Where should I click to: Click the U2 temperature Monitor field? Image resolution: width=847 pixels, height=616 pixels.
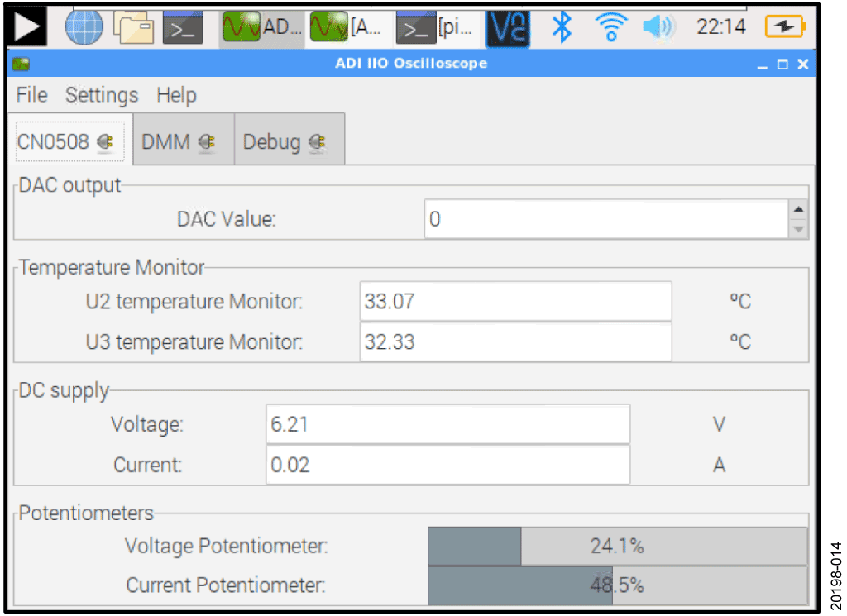515,301
